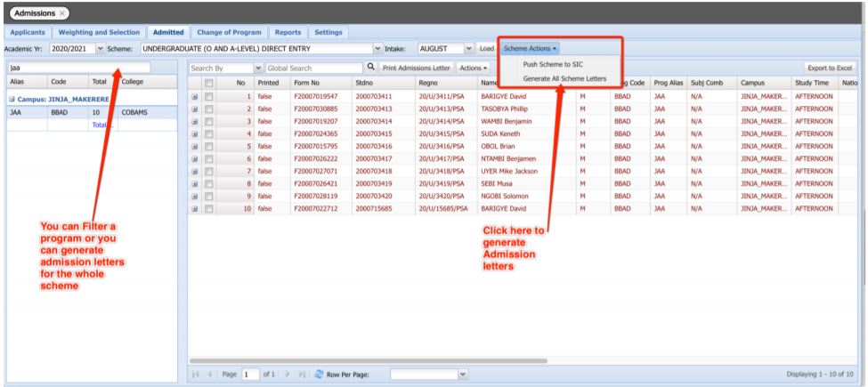
Task: Open the Scheme dropdown arrow
Action: [x=378, y=49]
